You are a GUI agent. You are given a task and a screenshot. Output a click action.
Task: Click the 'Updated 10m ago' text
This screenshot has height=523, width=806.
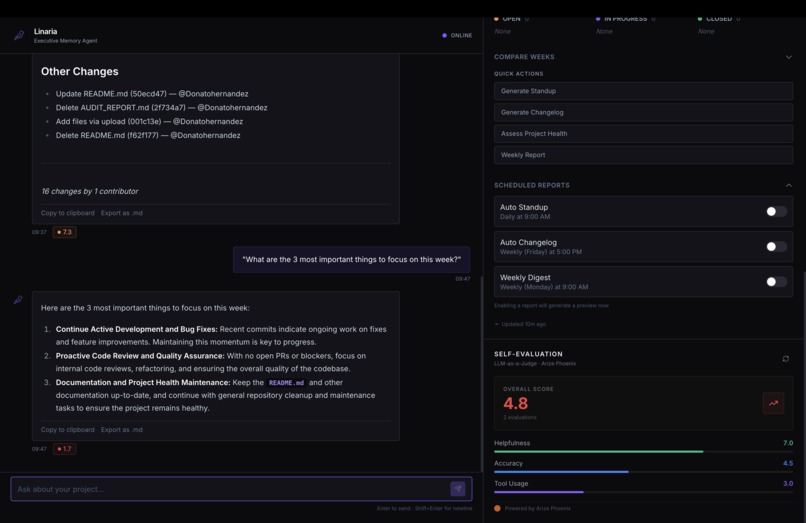(524, 324)
